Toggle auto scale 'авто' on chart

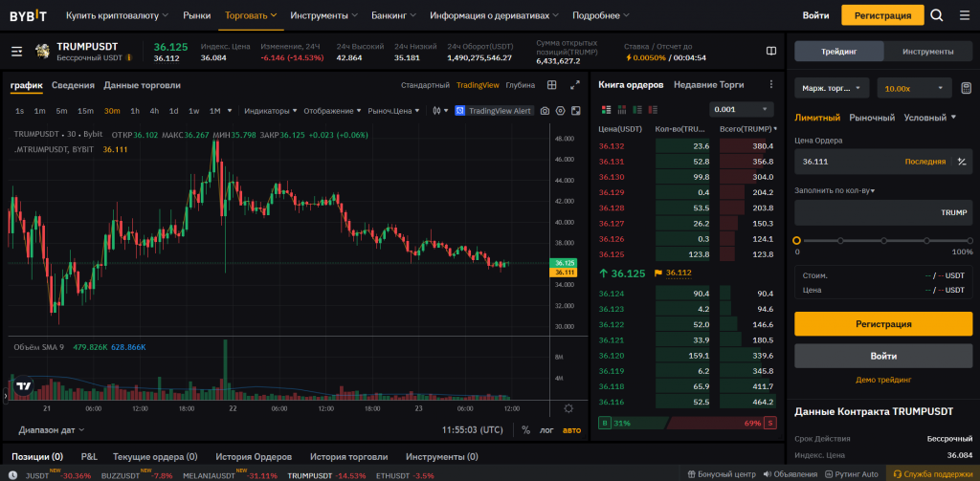571,430
